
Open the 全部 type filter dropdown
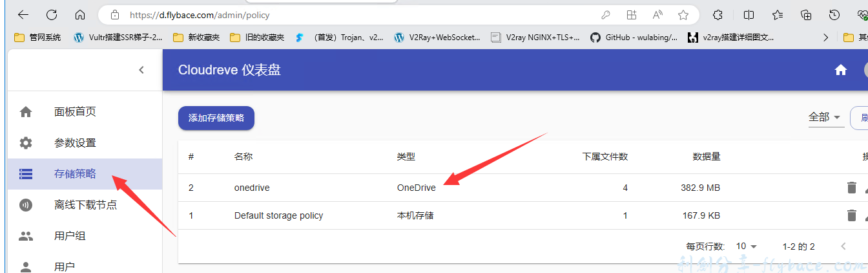tap(825, 117)
